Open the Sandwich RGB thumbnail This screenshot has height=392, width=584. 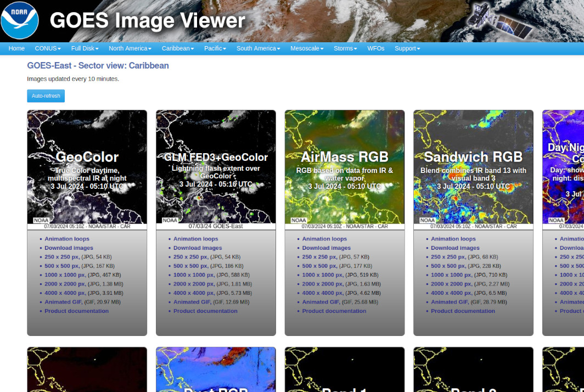[473, 167]
